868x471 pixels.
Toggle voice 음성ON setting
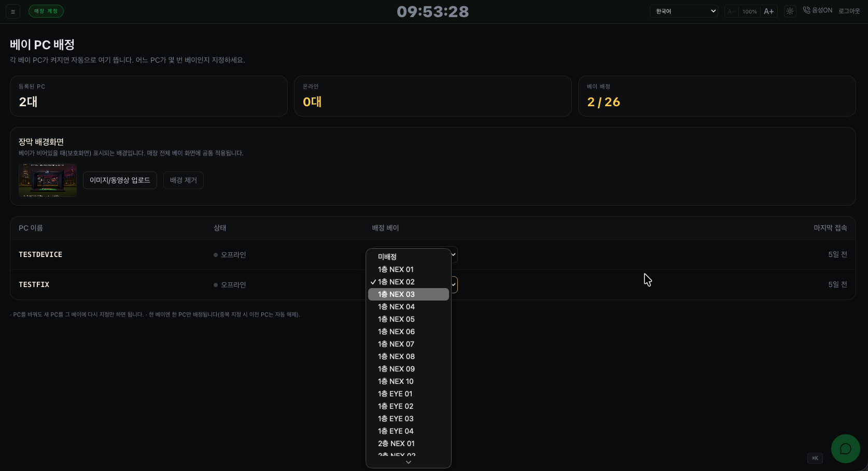point(817,10)
